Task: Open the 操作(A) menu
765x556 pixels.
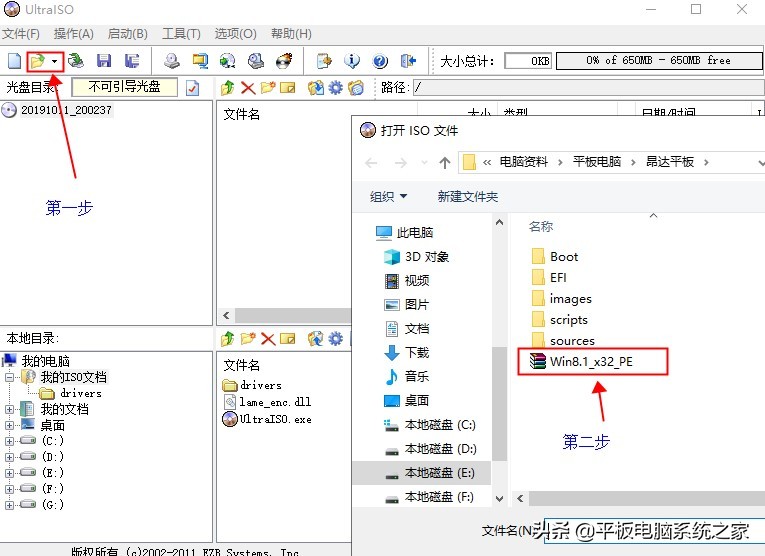Action: (x=74, y=34)
